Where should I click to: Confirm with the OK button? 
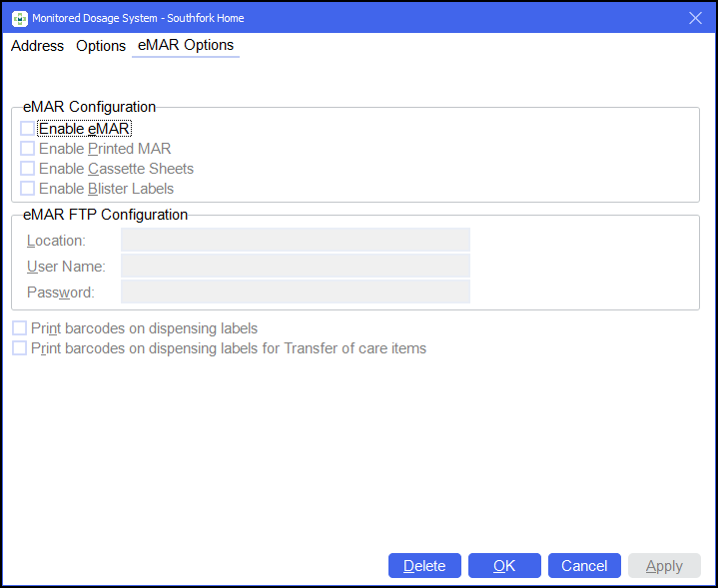tap(504, 566)
